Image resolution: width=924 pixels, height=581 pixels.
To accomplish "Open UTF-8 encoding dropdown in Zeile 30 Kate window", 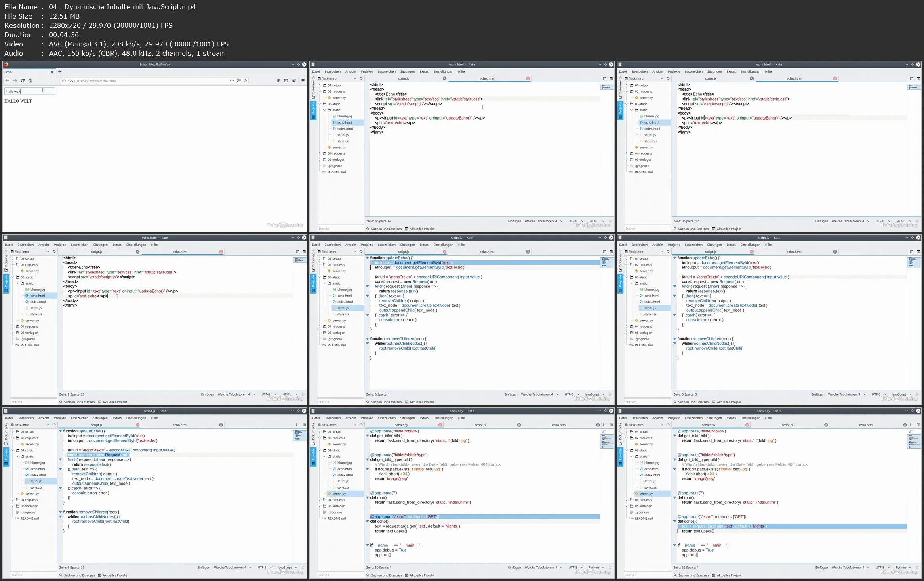I will pyautogui.click(x=575, y=568).
